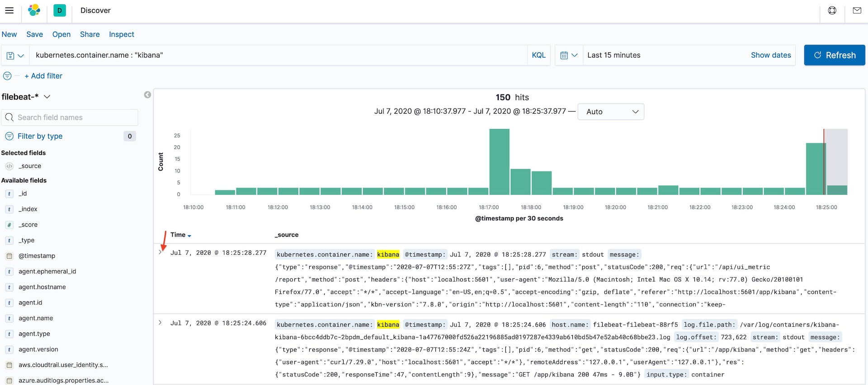Click the _source column header
The width and height of the screenshot is (868, 385).
tap(287, 235)
